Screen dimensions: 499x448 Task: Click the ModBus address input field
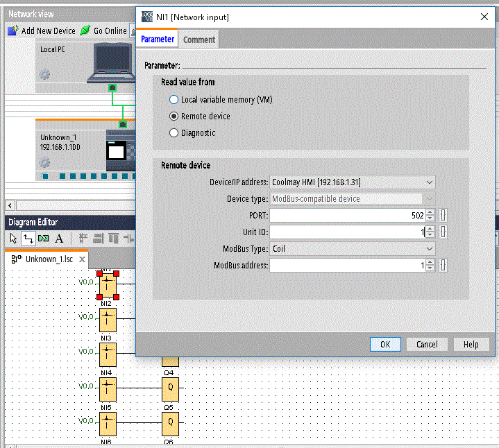[x=348, y=265]
